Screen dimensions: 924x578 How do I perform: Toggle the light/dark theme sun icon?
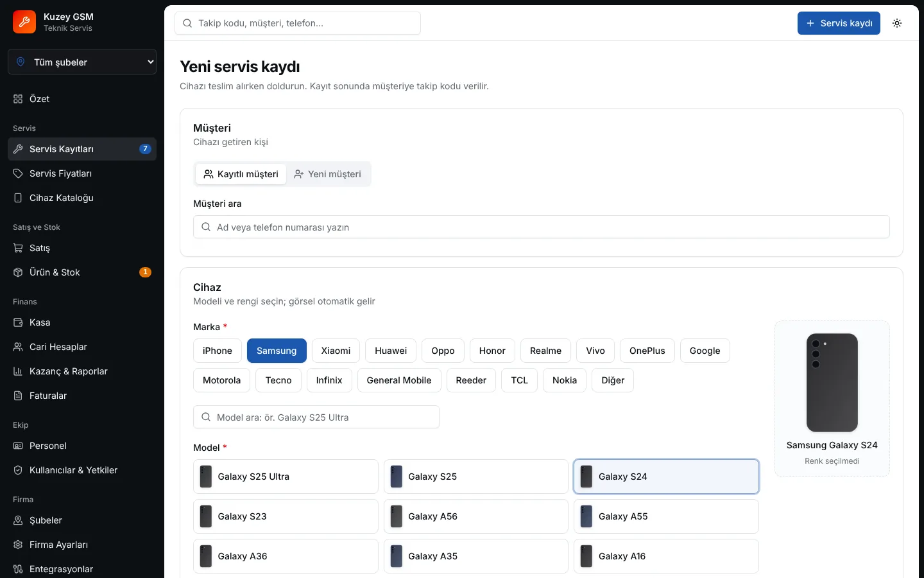(897, 23)
